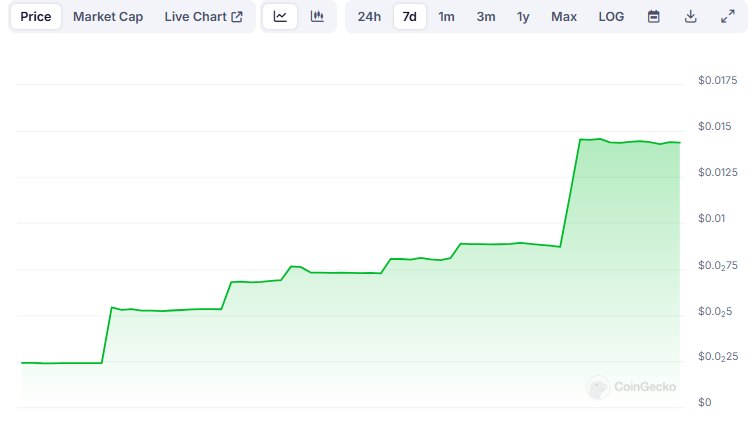This screenshot has height=421, width=754.
Task: Open the calendar date range picker
Action: [x=653, y=17]
